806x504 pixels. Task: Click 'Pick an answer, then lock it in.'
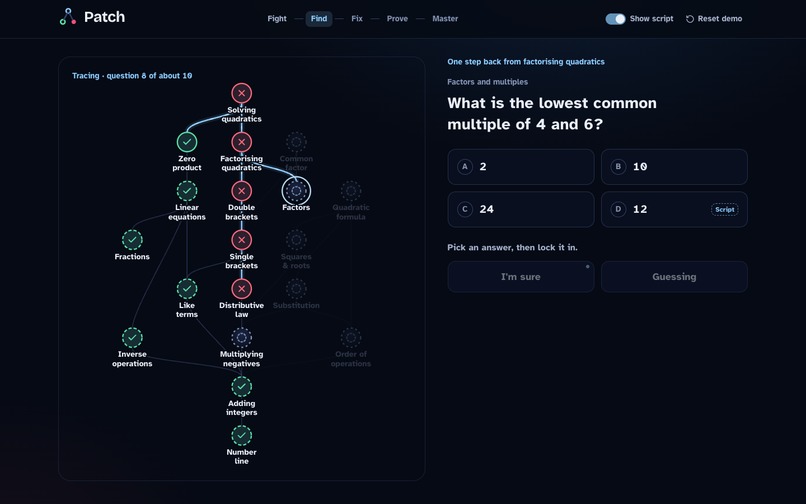tap(512, 247)
